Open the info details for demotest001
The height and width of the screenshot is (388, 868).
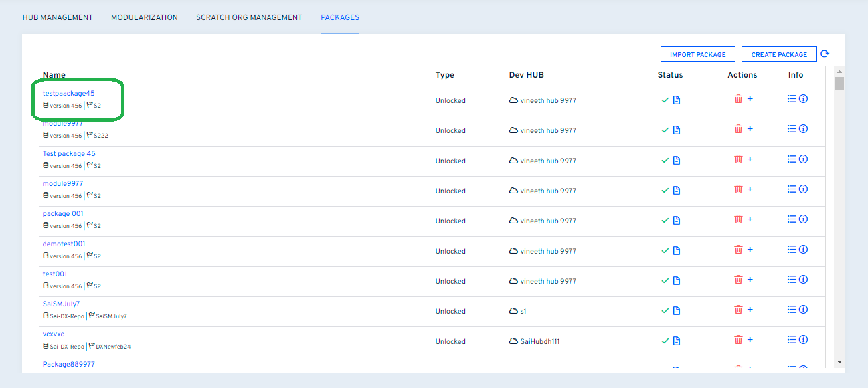pos(802,249)
